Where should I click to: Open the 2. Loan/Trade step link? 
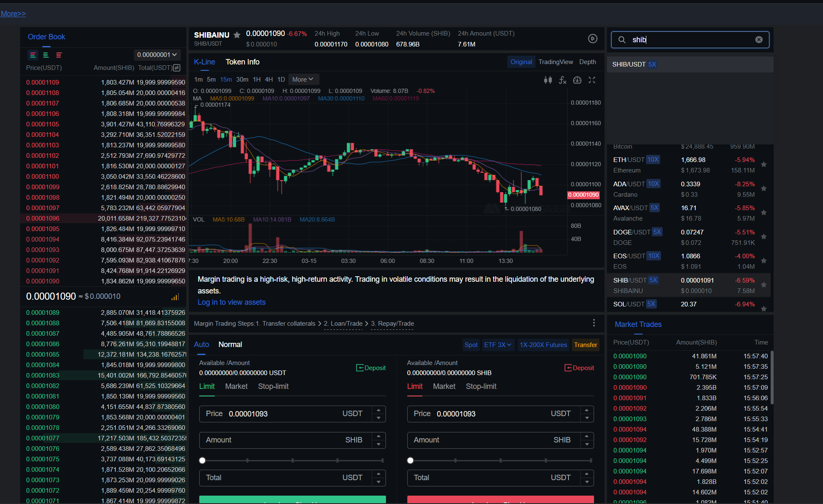click(343, 324)
